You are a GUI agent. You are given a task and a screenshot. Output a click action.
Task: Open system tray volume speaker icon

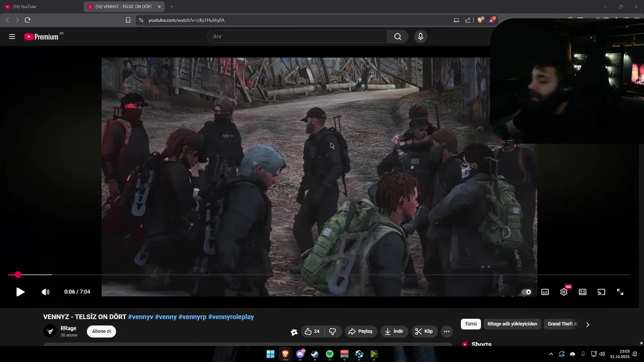pyautogui.click(x=602, y=354)
